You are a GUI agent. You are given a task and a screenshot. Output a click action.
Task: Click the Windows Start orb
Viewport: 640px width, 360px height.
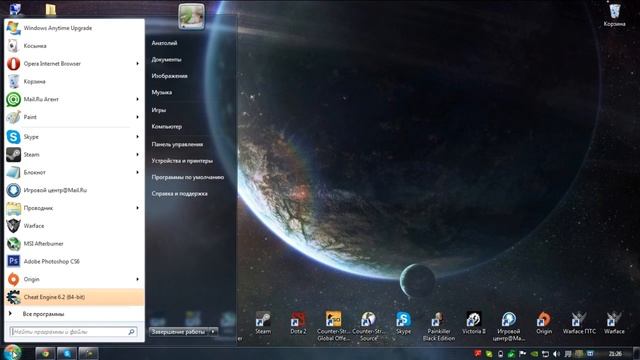pos(13,353)
